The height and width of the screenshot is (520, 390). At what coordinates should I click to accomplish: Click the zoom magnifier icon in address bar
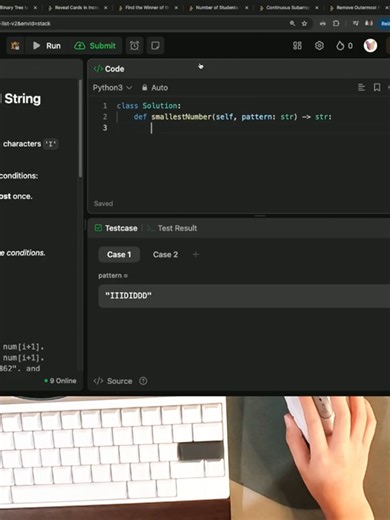coord(292,23)
